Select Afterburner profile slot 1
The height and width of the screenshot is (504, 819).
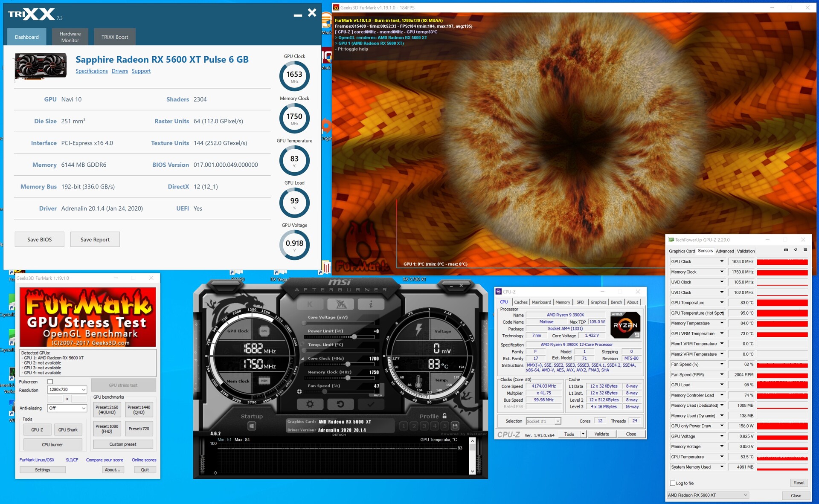point(404,426)
